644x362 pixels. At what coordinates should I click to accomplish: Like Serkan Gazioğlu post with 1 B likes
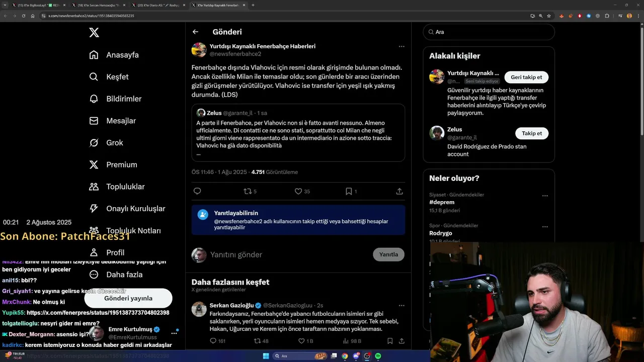(306, 341)
